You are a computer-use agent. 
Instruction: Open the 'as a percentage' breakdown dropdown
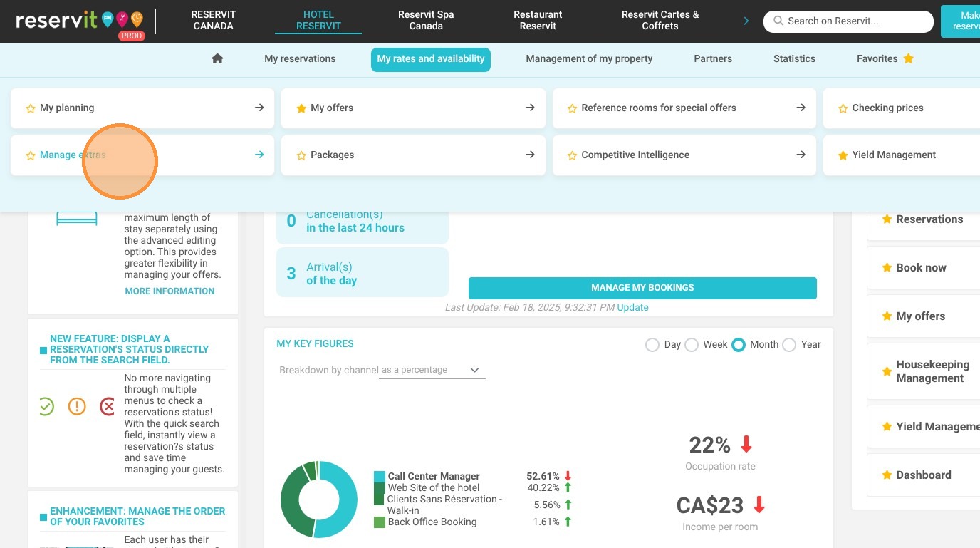432,371
